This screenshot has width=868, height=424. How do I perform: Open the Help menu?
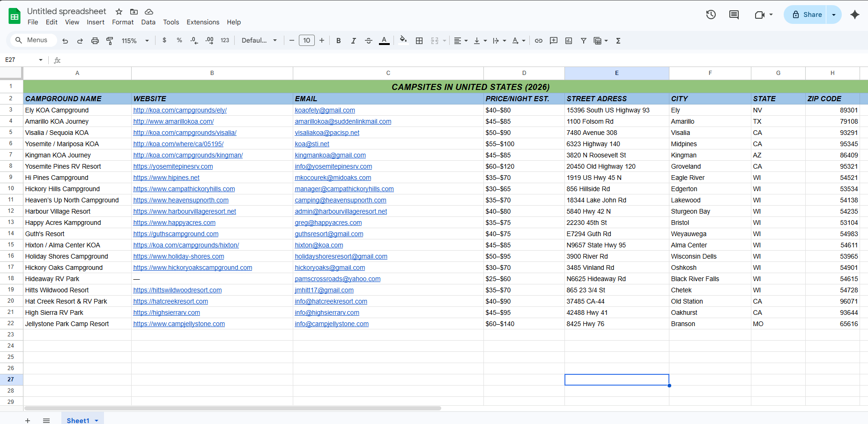point(234,22)
